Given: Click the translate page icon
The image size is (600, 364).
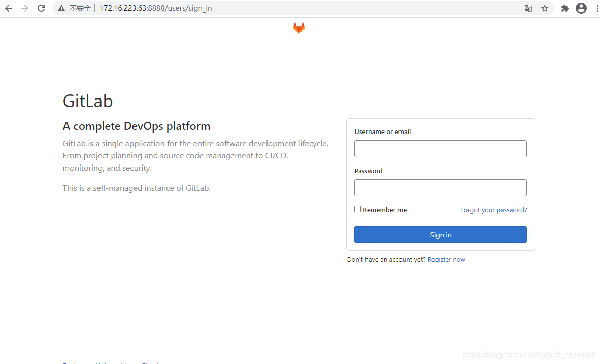Looking at the screenshot, I should click(x=528, y=8).
